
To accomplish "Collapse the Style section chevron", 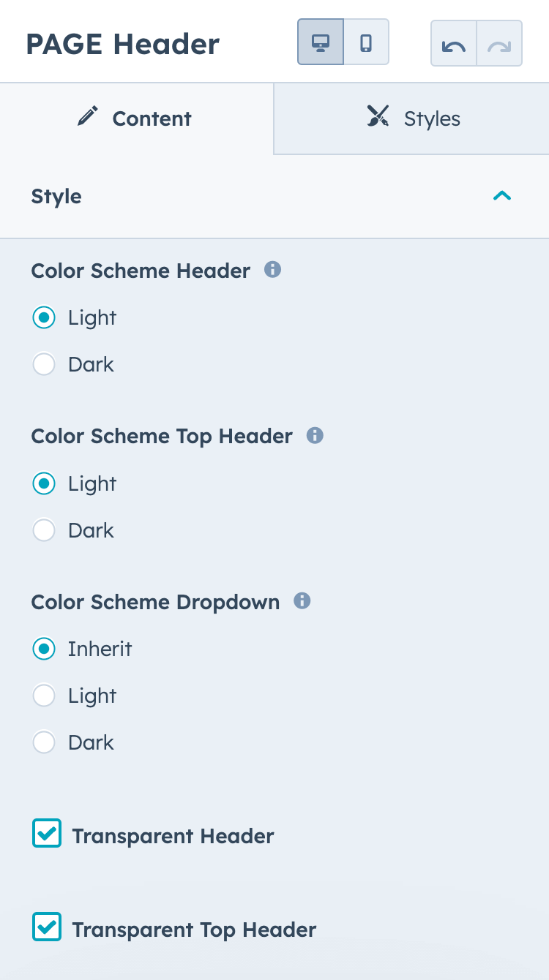I will click(x=502, y=195).
